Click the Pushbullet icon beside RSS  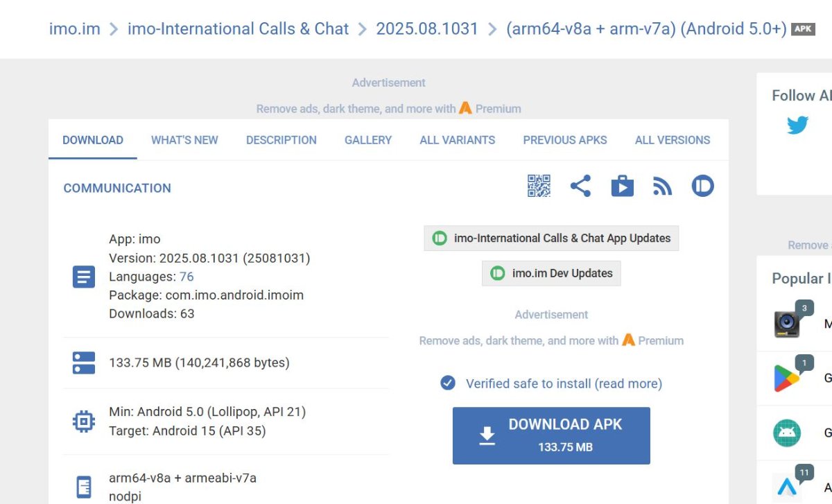(702, 186)
